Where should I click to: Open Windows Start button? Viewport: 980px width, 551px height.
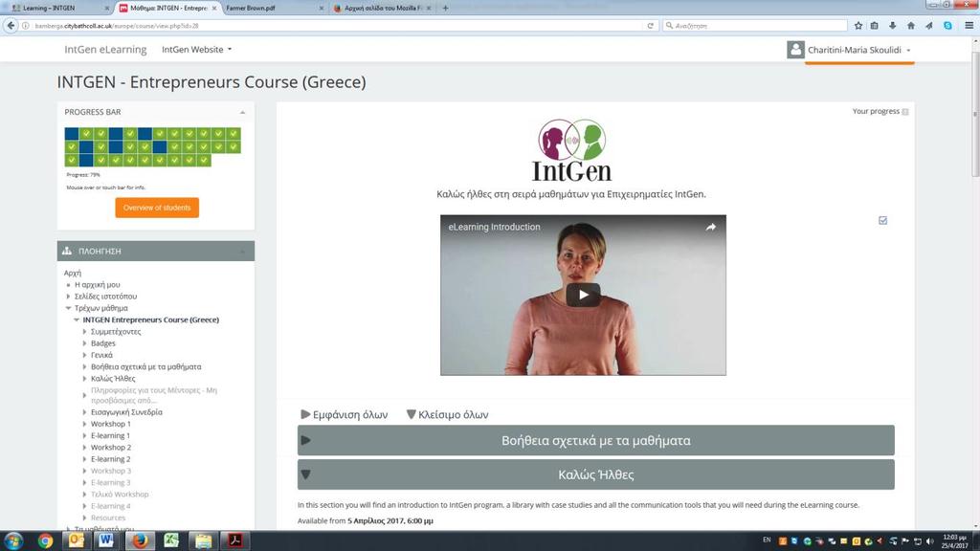click(x=13, y=540)
